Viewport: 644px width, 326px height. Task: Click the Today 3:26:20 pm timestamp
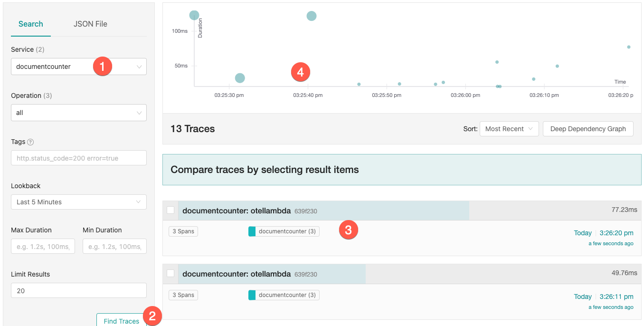coord(604,233)
